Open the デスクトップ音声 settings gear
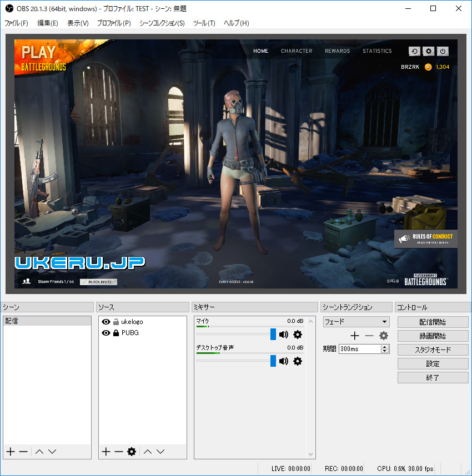 click(x=298, y=361)
